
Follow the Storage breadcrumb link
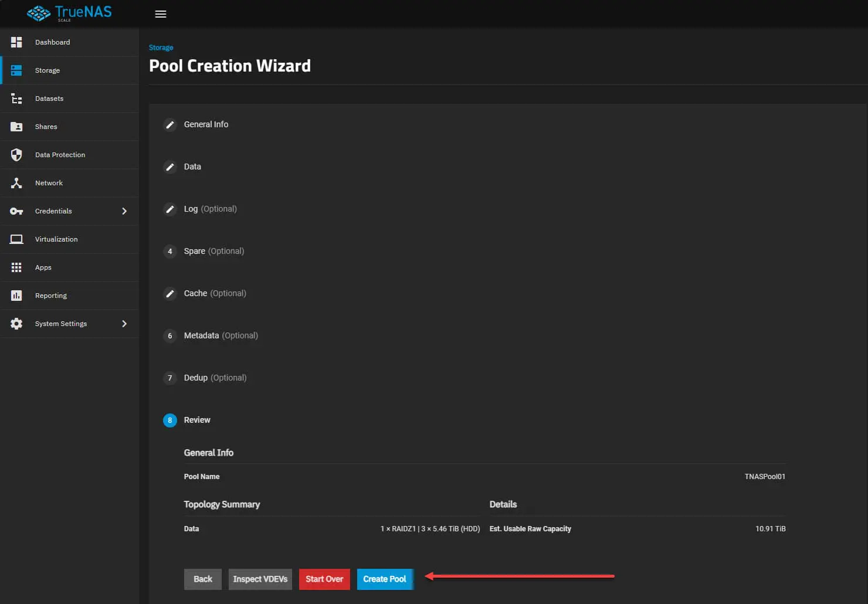[161, 47]
